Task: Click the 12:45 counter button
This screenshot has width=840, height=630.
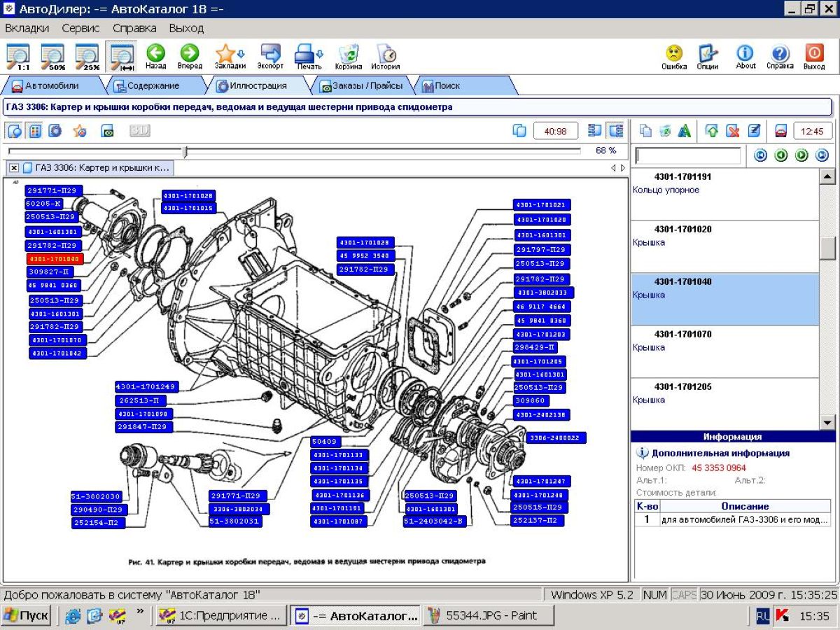Action: (812, 131)
